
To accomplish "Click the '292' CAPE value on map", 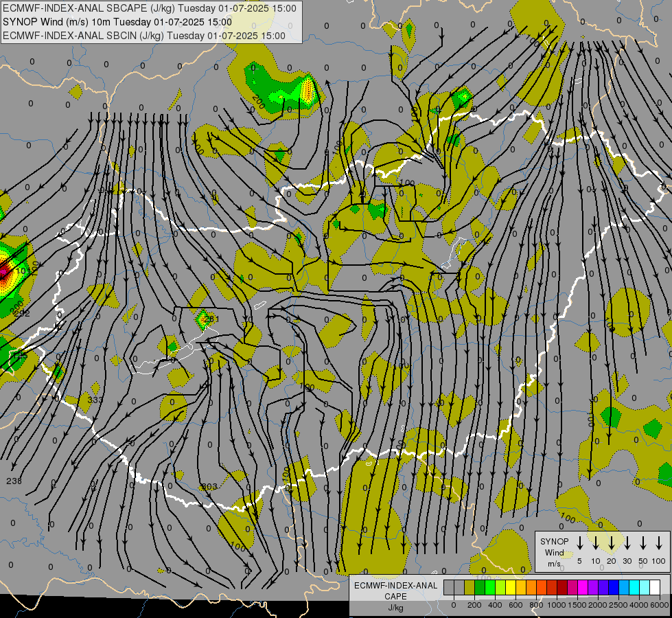I will pyautogui.click(x=22, y=314).
